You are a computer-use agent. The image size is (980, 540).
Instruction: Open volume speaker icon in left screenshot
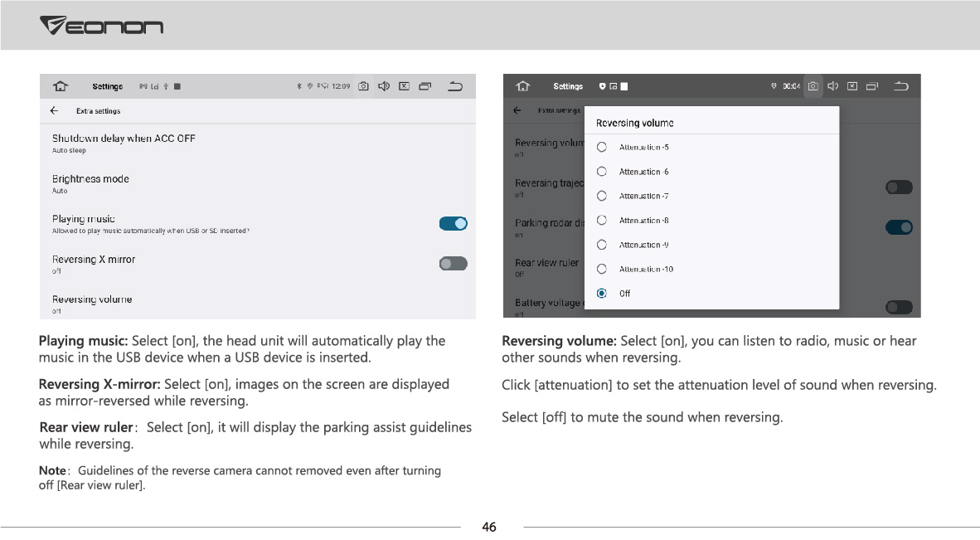click(384, 86)
